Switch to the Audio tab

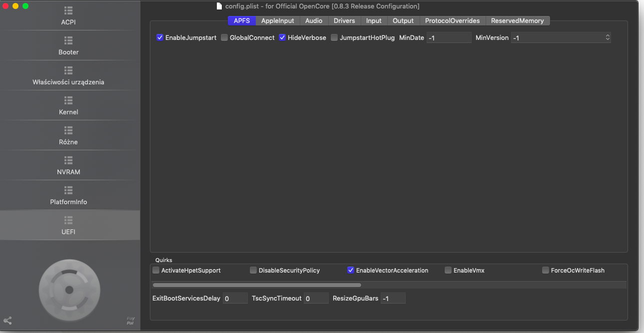point(314,20)
